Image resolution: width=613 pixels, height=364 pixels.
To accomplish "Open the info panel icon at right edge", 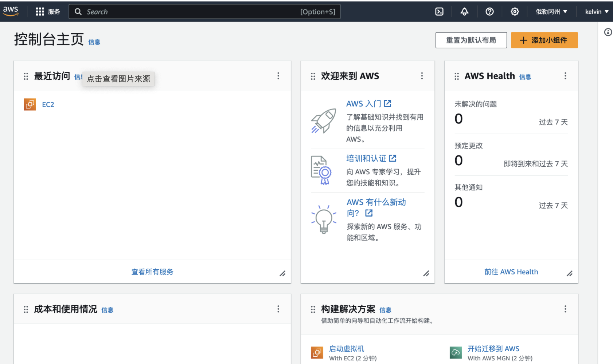I will (x=608, y=32).
